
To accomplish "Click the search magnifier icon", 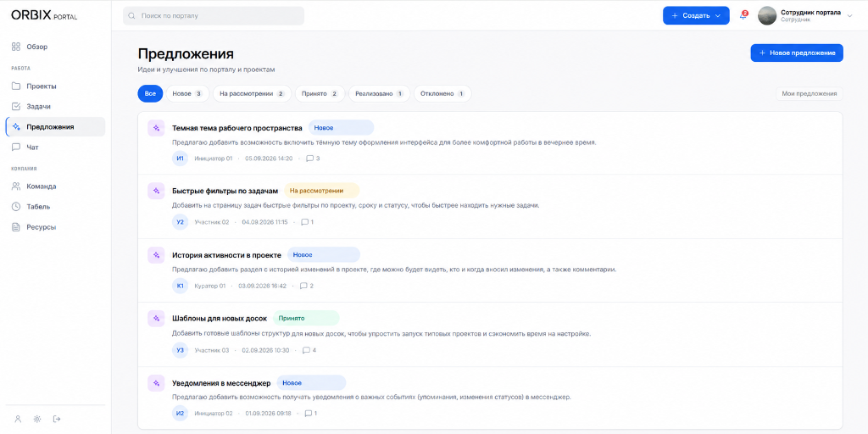I will 131,16.
